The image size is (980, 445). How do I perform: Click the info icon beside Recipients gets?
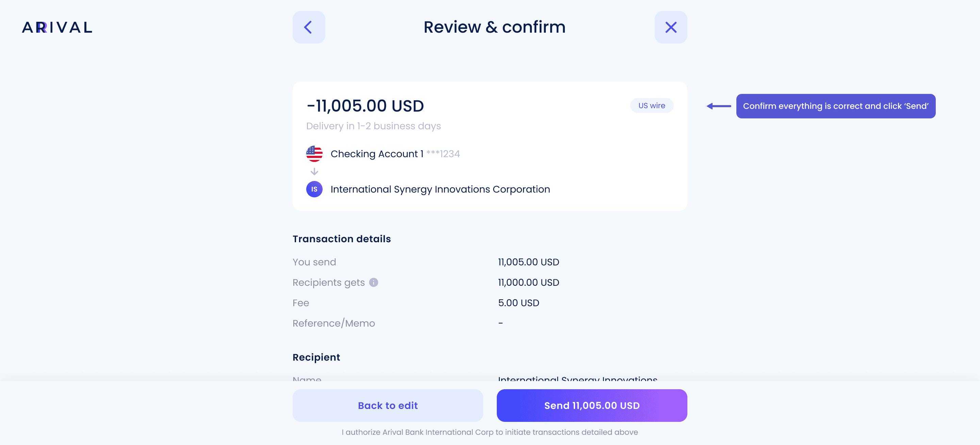[x=374, y=282]
